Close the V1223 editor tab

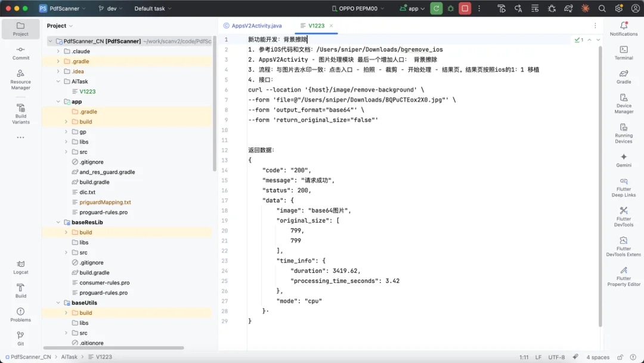point(331,26)
